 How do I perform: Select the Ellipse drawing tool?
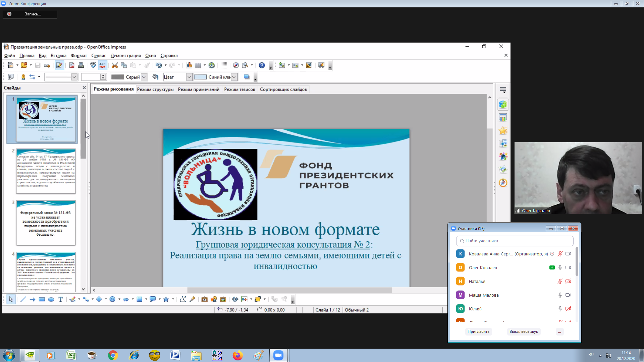[51, 299]
